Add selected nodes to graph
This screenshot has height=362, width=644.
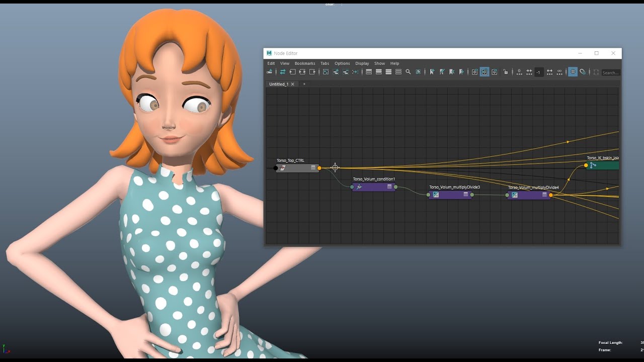pyautogui.click(x=336, y=72)
